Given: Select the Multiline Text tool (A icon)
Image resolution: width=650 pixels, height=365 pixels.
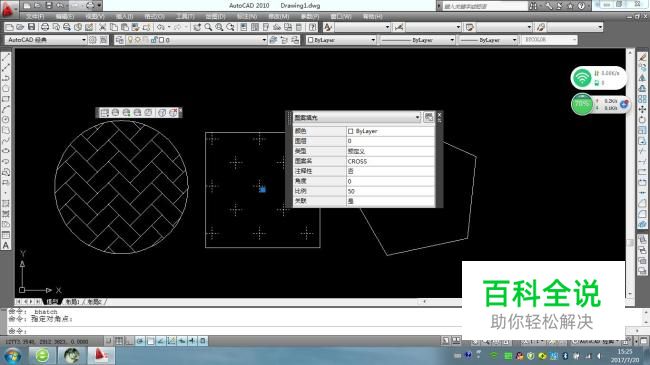Looking at the screenshot, I should click(6, 245).
